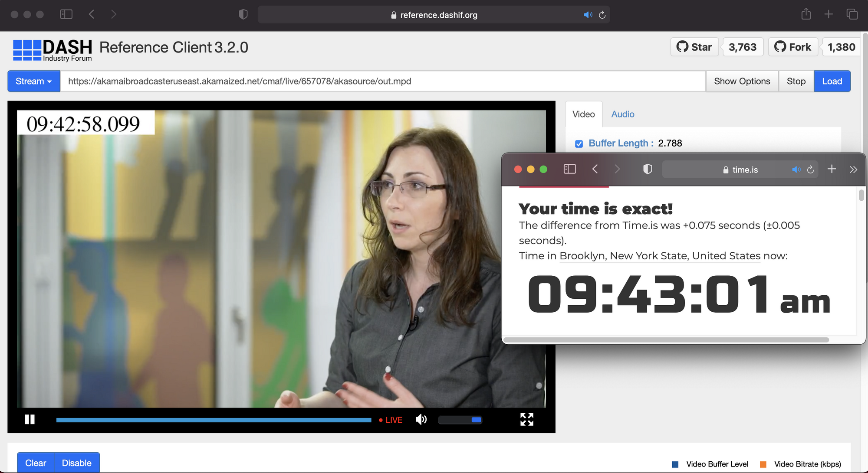Click time.is vertical scrollbar thumb
The width and height of the screenshot is (868, 473).
[861, 195]
